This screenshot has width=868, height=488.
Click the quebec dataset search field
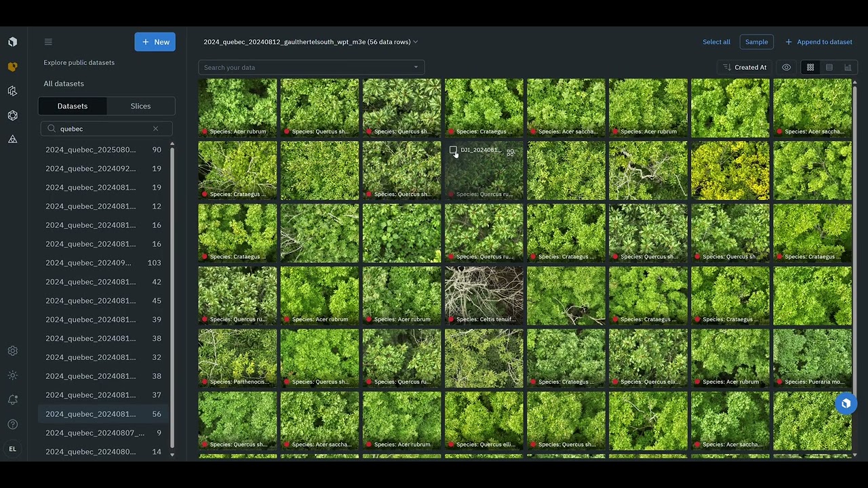click(x=106, y=129)
